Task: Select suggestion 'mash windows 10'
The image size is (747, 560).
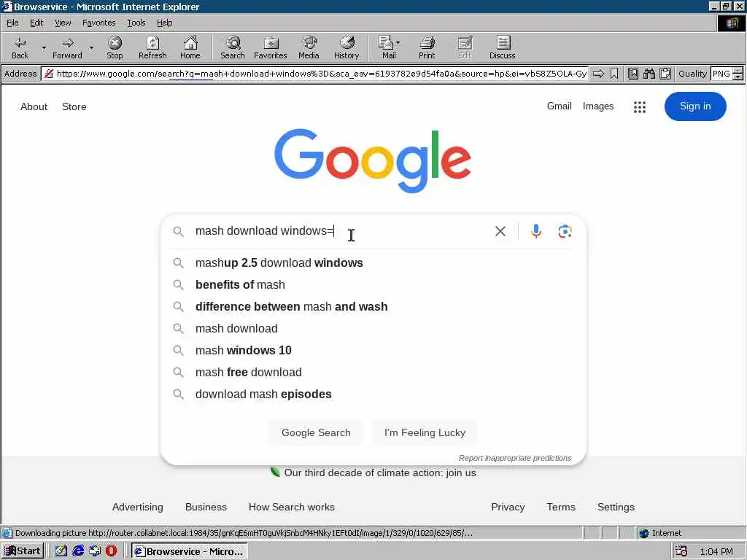Action: pos(373,351)
